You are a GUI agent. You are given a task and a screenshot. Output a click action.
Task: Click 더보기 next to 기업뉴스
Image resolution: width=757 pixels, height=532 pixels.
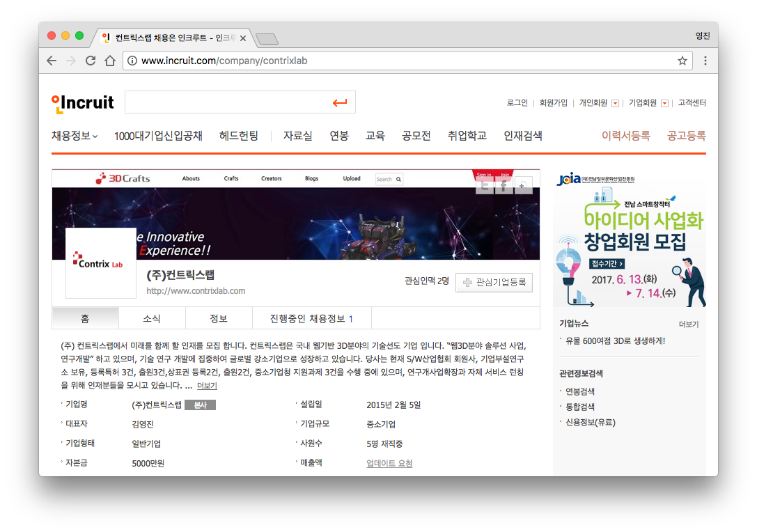tap(689, 324)
